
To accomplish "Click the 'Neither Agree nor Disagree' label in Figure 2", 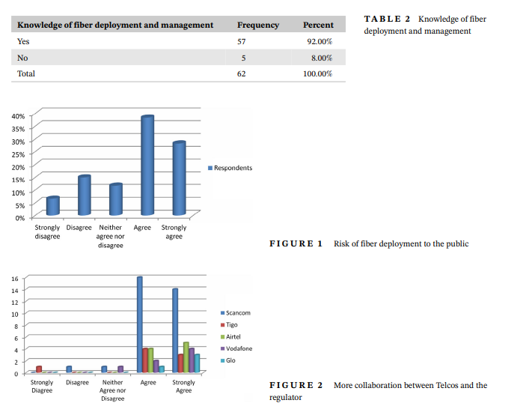I will point(113,390).
